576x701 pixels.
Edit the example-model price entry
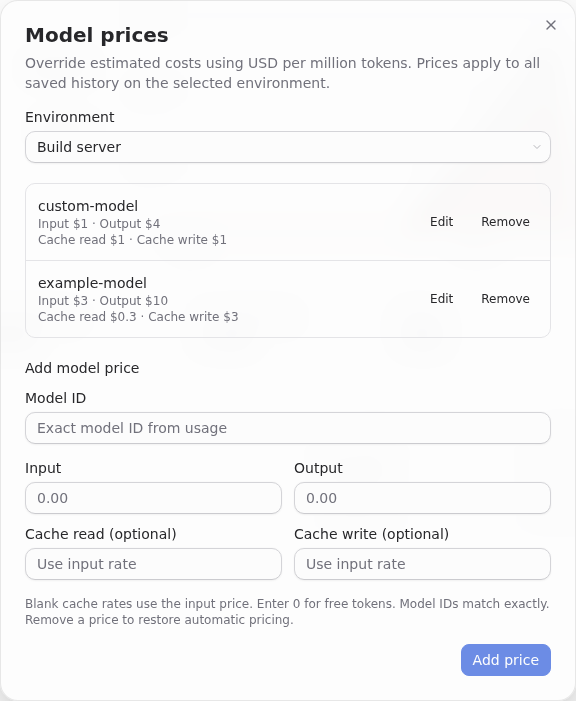tap(441, 299)
